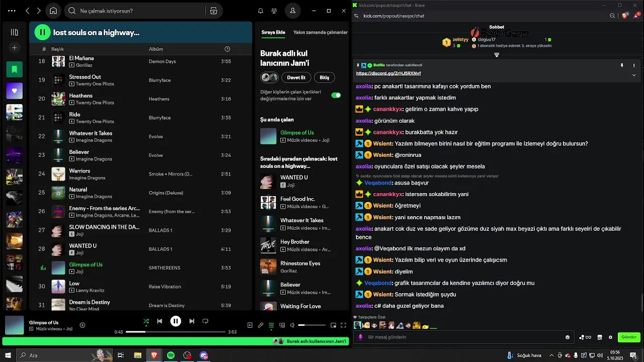Skip to previous track

pos(159,321)
